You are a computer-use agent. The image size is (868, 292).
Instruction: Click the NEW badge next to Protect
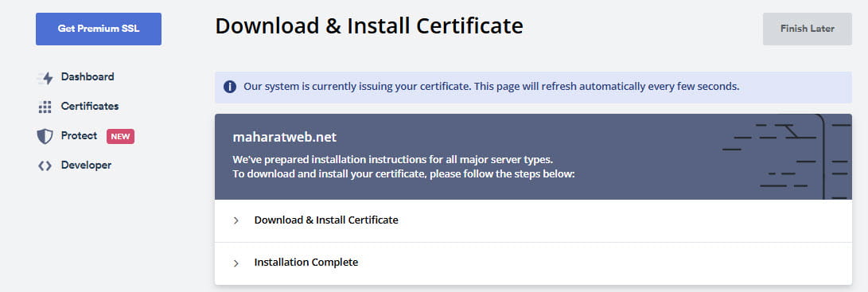click(121, 136)
